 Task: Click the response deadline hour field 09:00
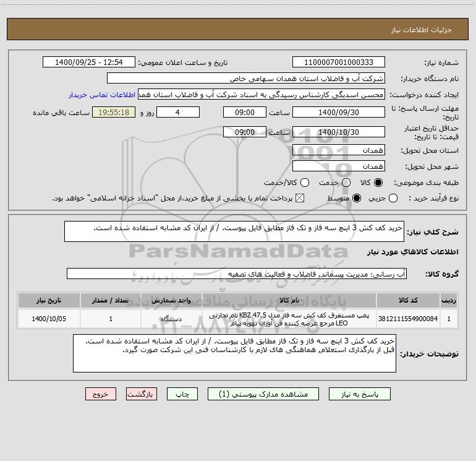(x=245, y=112)
